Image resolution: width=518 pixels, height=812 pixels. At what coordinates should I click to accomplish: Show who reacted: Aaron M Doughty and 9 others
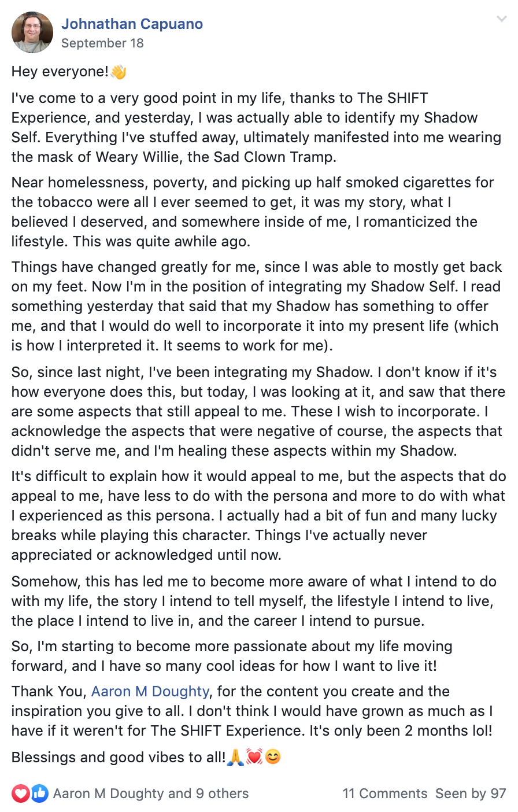(151, 793)
